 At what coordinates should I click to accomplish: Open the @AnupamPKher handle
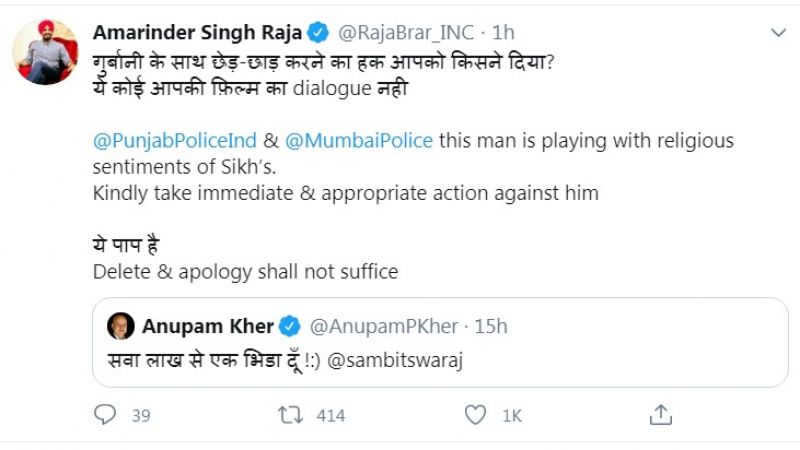point(385,326)
